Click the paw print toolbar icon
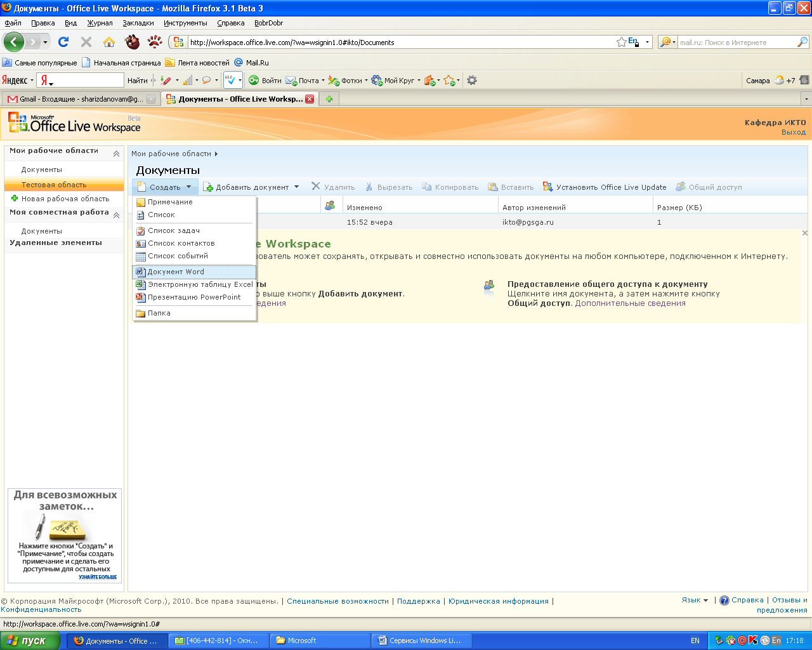Screen dimensions: 812x650 [x=155, y=42]
